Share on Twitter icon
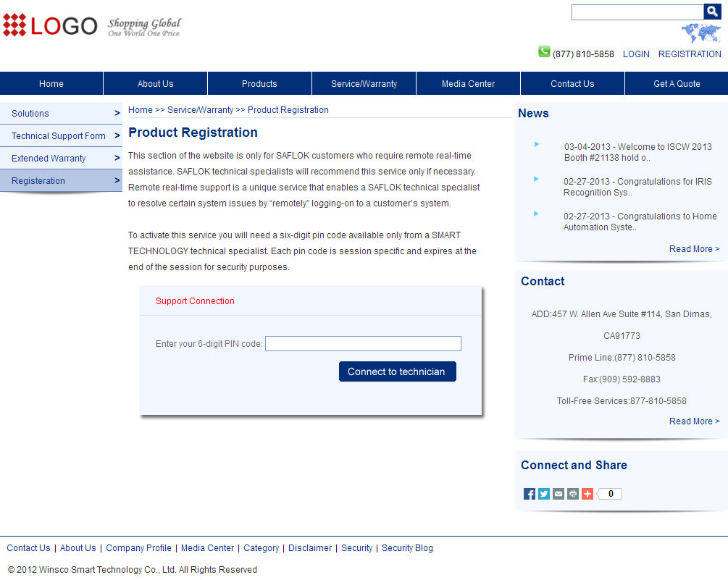This screenshot has height=580, width=728. pyautogui.click(x=544, y=494)
